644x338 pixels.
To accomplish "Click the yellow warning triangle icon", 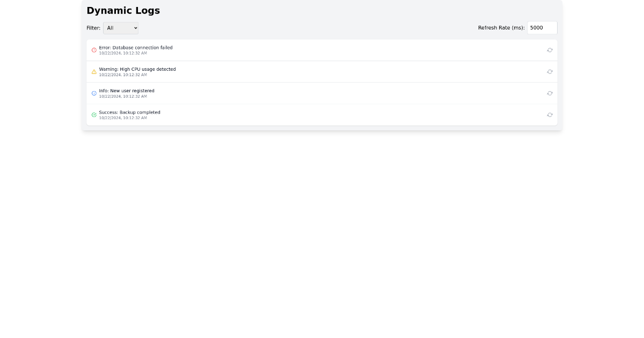I will [94, 71].
